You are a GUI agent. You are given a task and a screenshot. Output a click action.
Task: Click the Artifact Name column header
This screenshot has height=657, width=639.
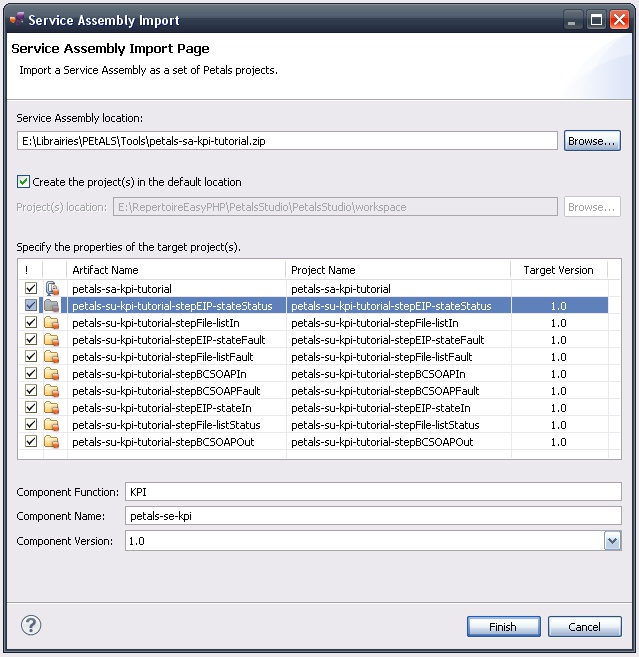[x=176, y=270]
